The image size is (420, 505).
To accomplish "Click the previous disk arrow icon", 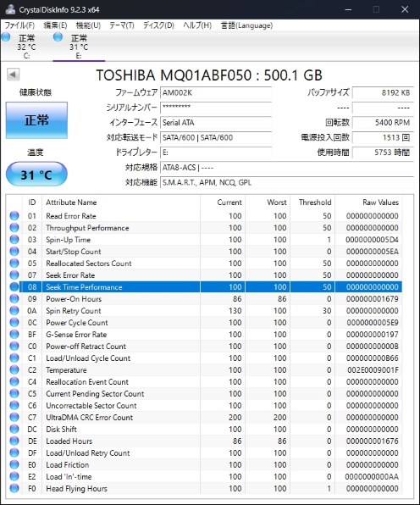I will click(14, 75).
